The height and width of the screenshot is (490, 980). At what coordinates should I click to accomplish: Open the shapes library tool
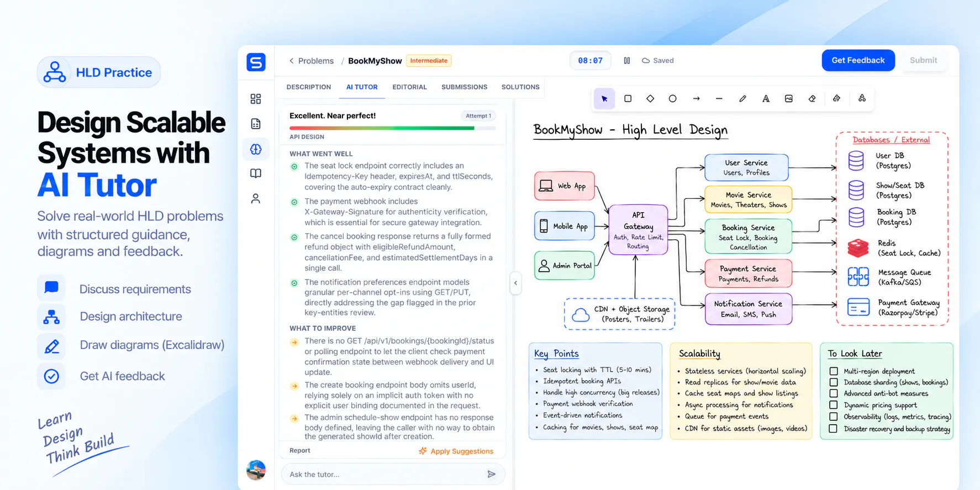tap(862, 98)
